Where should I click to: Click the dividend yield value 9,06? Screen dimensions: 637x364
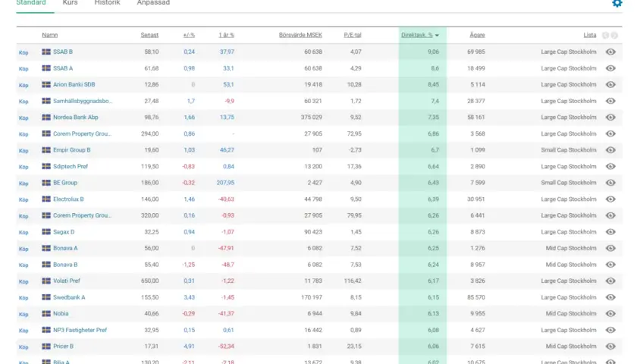(433, 52)
